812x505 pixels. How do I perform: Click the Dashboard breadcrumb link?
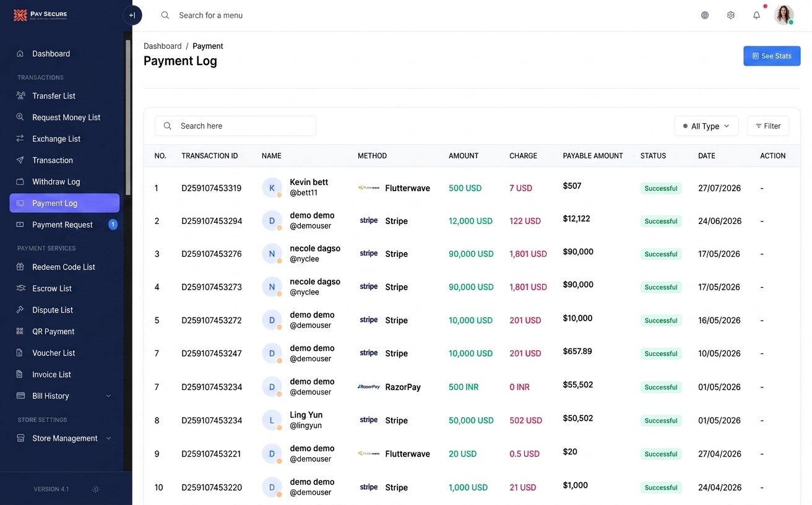[x=163, y=46]
